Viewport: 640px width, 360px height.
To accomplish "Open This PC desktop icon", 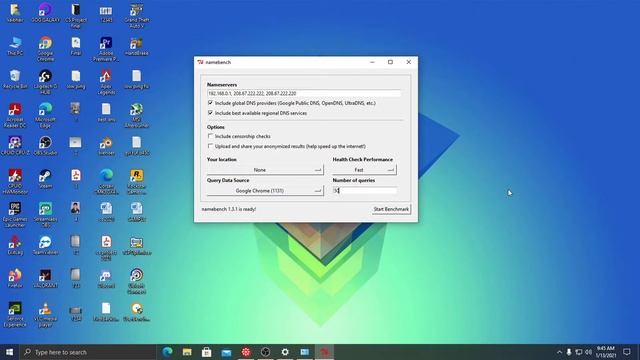I will tap(15, 46).
